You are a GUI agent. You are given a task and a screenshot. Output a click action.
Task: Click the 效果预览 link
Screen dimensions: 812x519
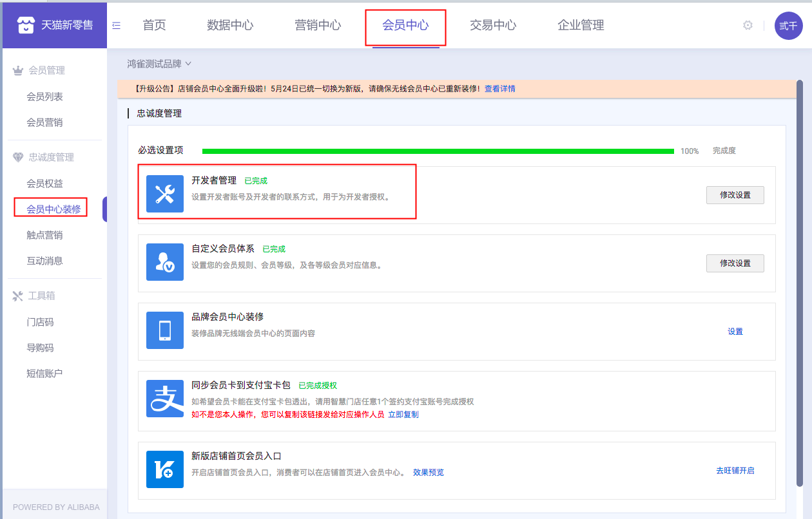[429, 473]
